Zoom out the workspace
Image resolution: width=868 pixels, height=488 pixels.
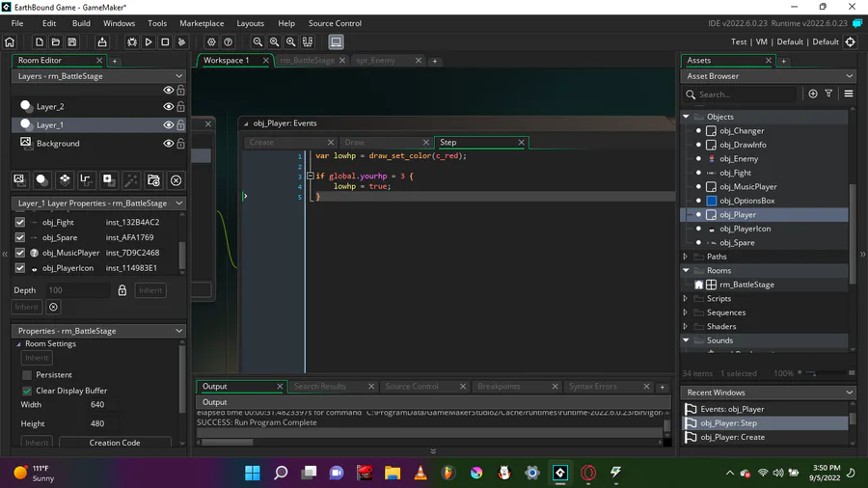(x=258, y=42)
